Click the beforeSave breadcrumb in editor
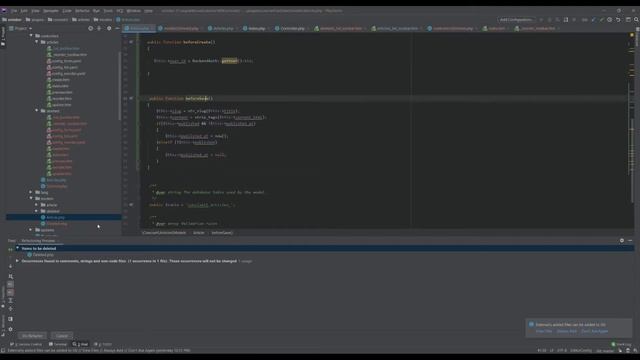 click(222, 233)
